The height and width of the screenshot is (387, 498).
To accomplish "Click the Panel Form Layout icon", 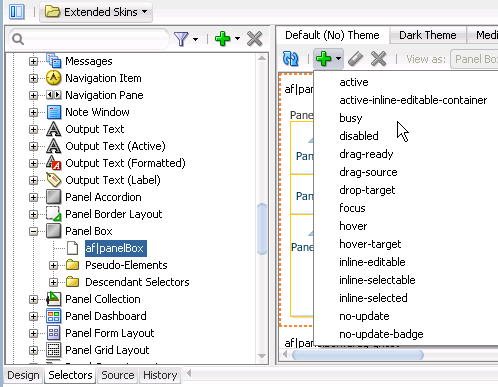I will click(x=53, y=333).
